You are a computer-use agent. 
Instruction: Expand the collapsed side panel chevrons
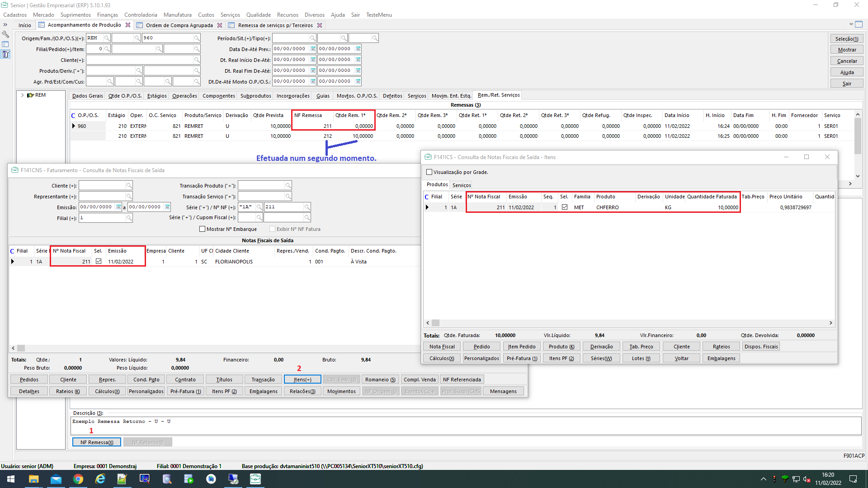tap(5, 25)
